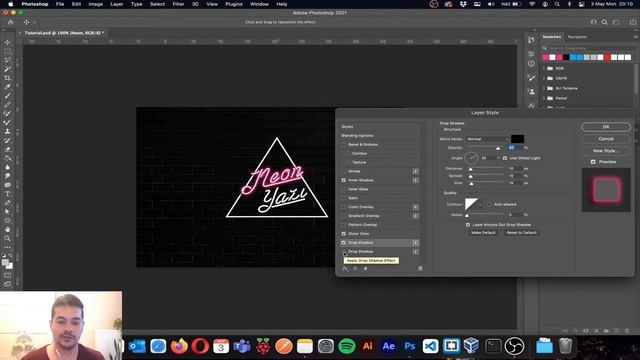Click Cancel in Layer Style dialog
This screenshot has width=640, height=360.
click(606, 139)
